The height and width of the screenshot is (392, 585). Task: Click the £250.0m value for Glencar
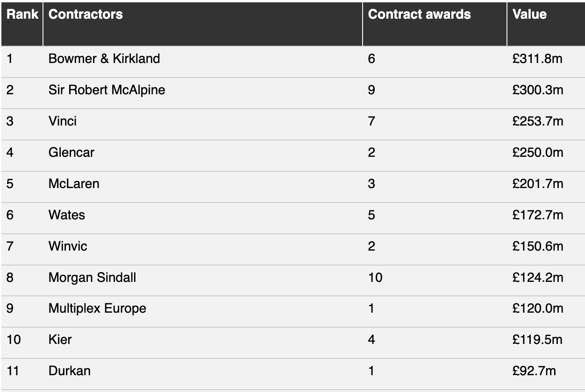538,153
